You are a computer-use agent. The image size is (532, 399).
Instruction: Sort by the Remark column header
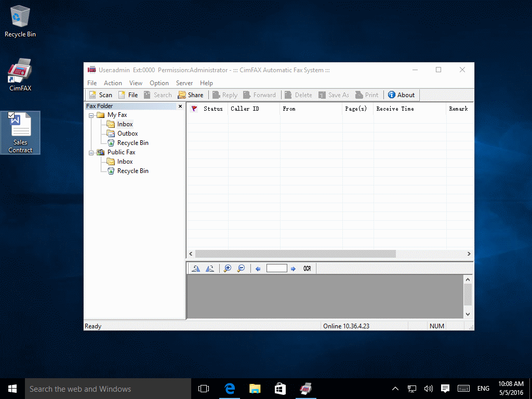click(460, 109)
